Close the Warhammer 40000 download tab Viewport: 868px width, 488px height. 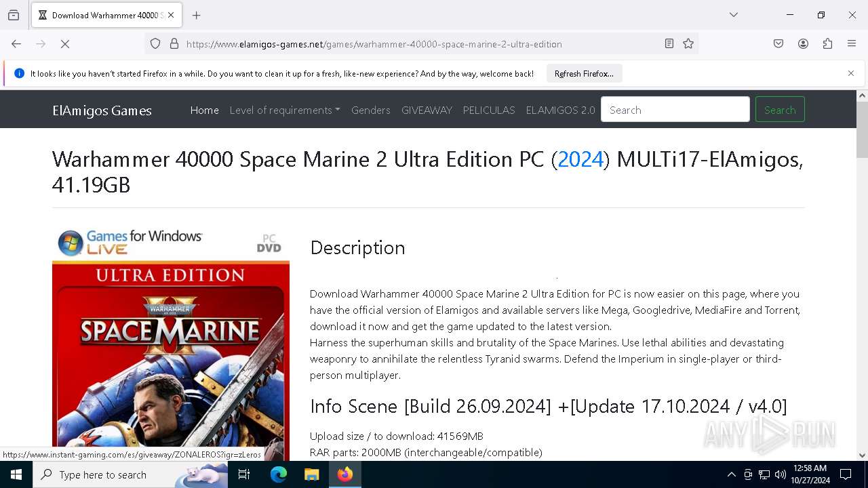tap(171, 15)
